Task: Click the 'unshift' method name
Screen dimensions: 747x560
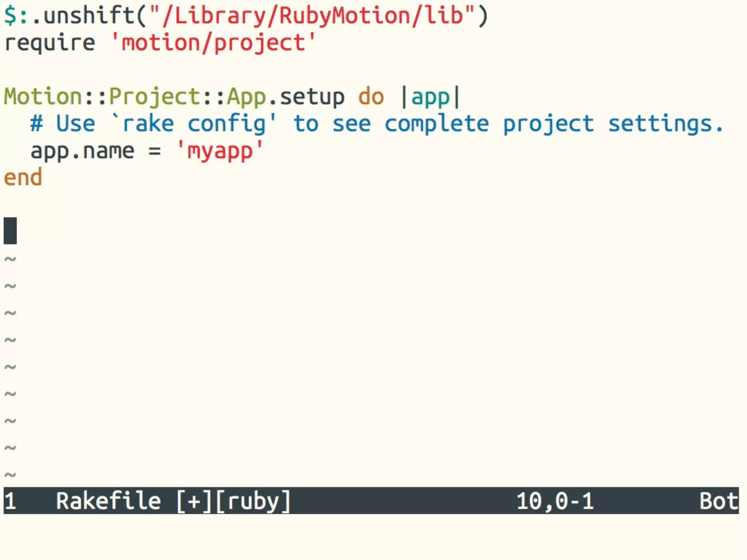Action: tap(89, 16)
